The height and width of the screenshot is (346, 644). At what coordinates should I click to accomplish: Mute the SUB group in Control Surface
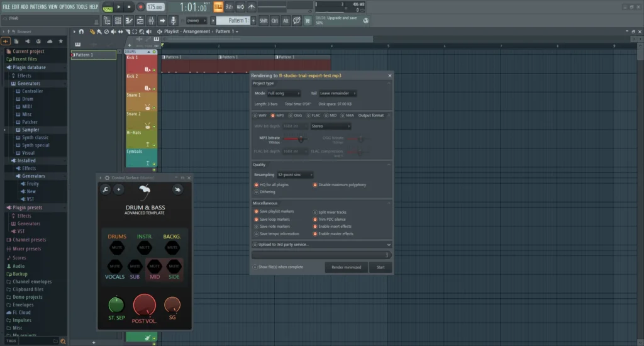135,266
